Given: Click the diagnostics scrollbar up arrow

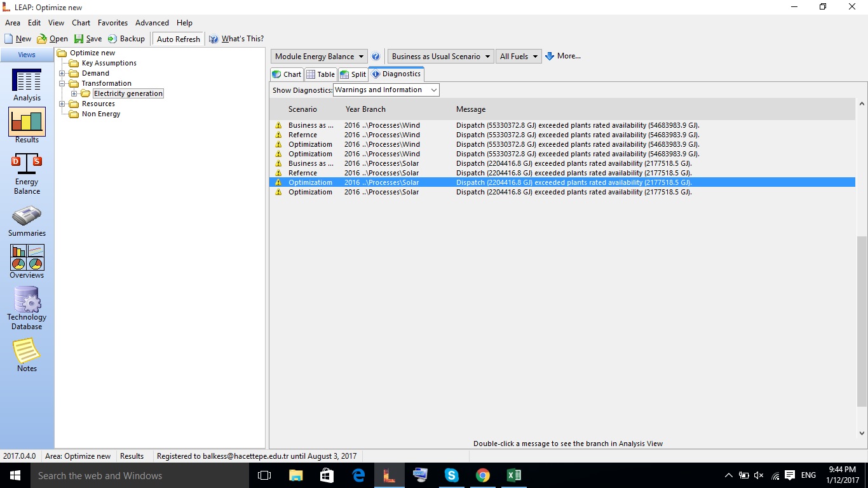Looking at the screenshot, I should coord(862,104).
